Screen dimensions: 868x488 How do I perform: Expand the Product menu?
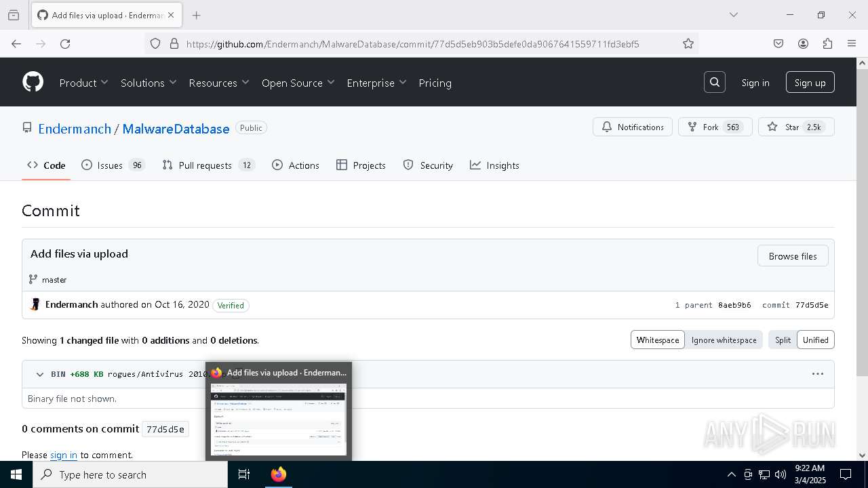[x=83, y=83]
